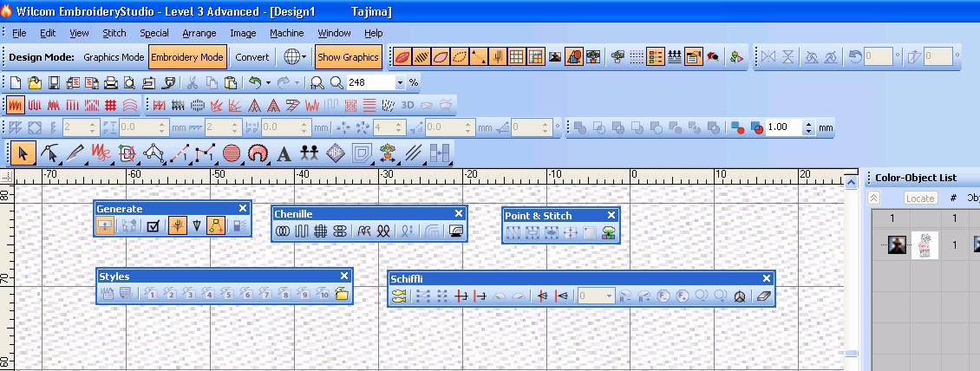
Task: Click the Point & Stitch green tree icon
Action: click(607, 233)
